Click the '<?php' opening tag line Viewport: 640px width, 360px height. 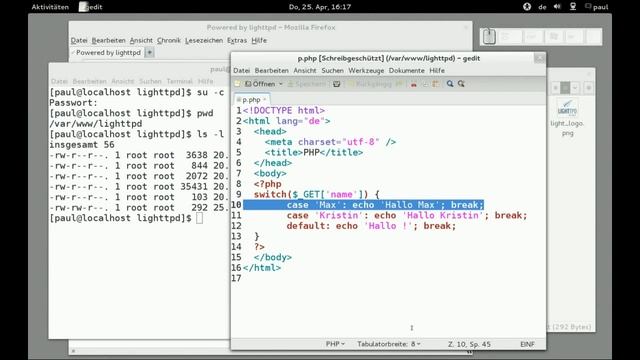coord(267,184)
